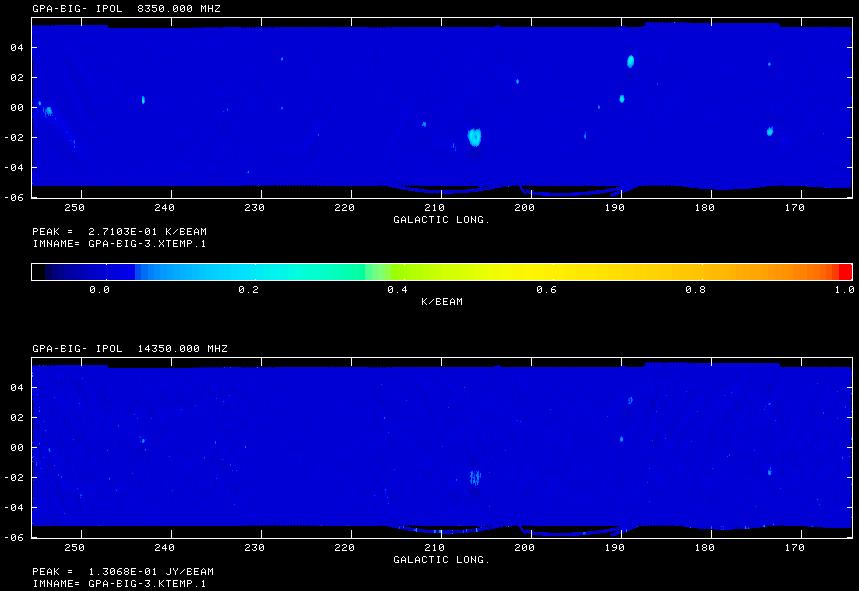Click the orange region of the colorbar at 0.8
This screenshot has height=591, width=859.
(702, 272)
